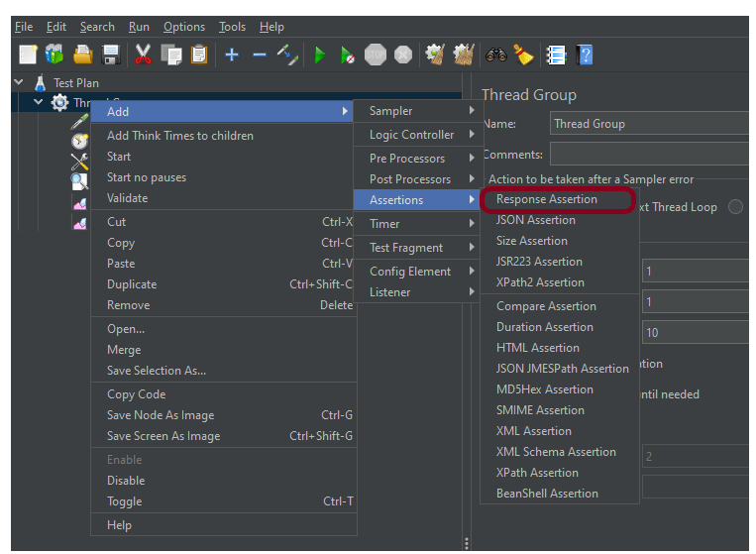Click Validate in the context menu
The height and width of the screenshot is (554, 756).
128,198
